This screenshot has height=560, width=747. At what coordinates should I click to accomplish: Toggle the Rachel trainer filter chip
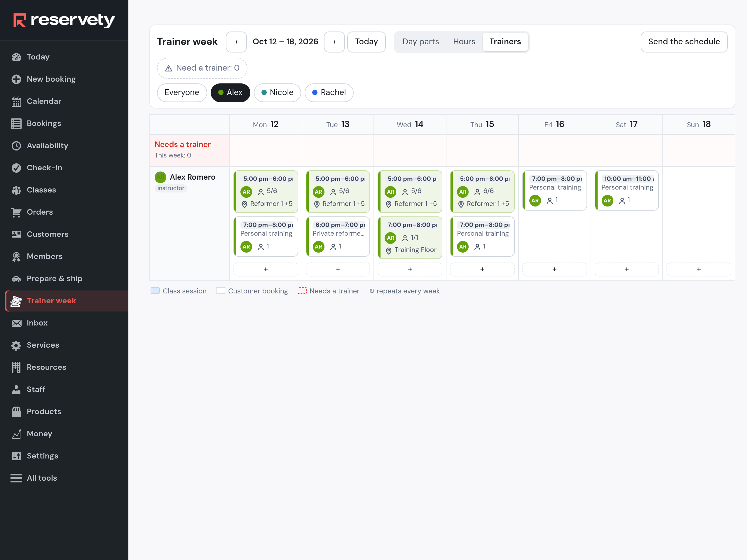(x=329, y=92)
